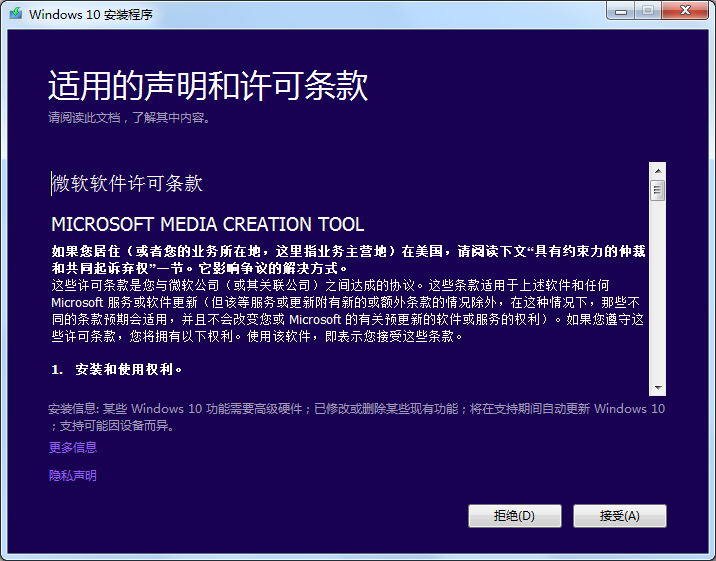Click the 安装信息 notice text
This screenshot has width=716, height=561.
[x=356, y=417]
